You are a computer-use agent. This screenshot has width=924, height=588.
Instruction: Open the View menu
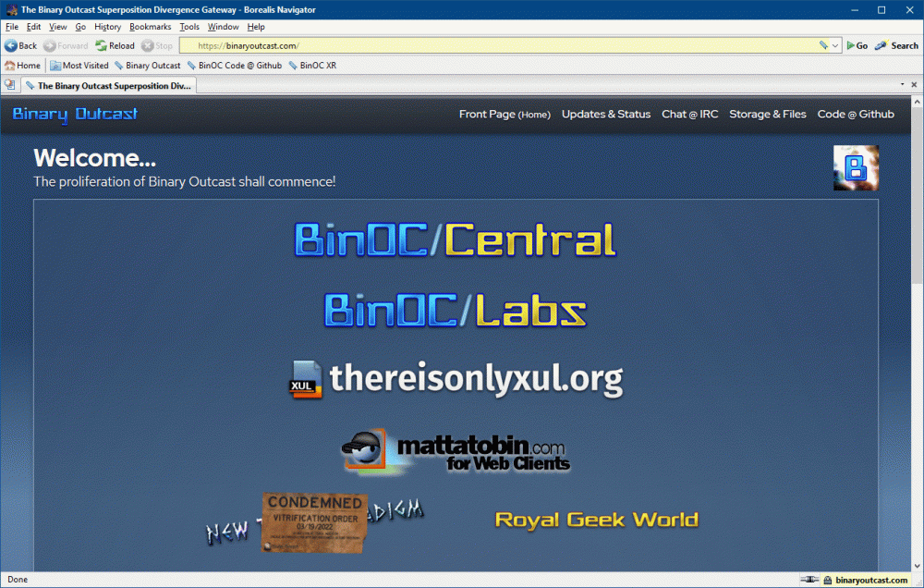57,27
